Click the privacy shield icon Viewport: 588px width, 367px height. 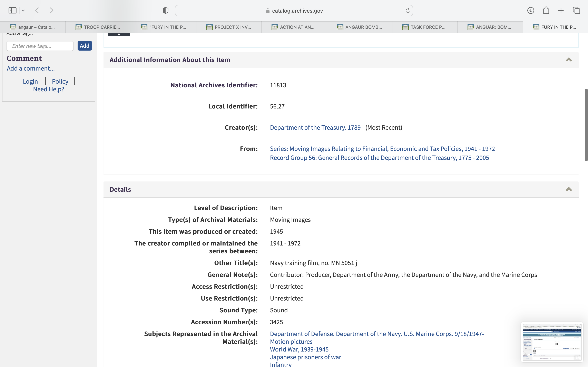[x=165, y=10]
